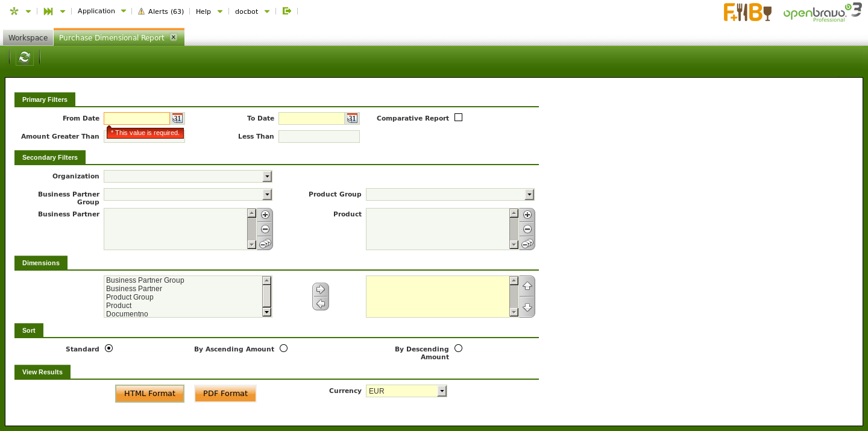Screen dimensions: 868x431
Task: Click the add Business Partner plus icon
Action: click(265, 215)
